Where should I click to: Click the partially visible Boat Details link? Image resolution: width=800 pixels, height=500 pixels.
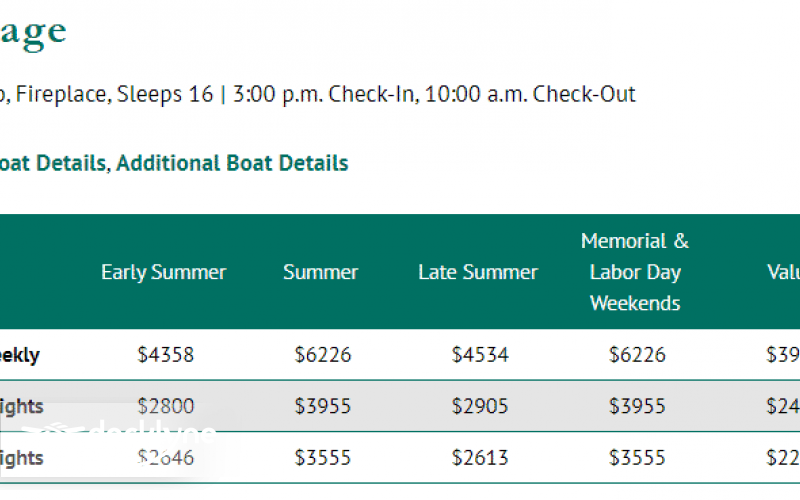coord(52,163)
